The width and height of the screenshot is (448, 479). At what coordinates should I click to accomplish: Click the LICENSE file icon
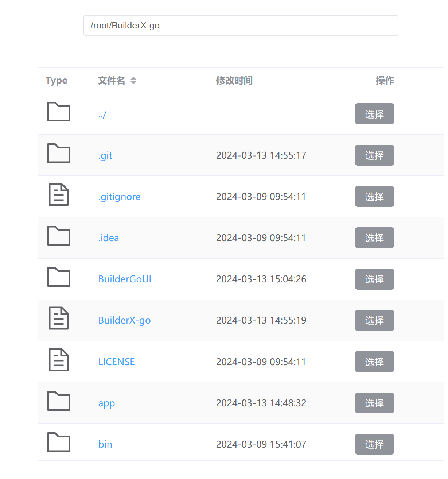tap(59, 360)
